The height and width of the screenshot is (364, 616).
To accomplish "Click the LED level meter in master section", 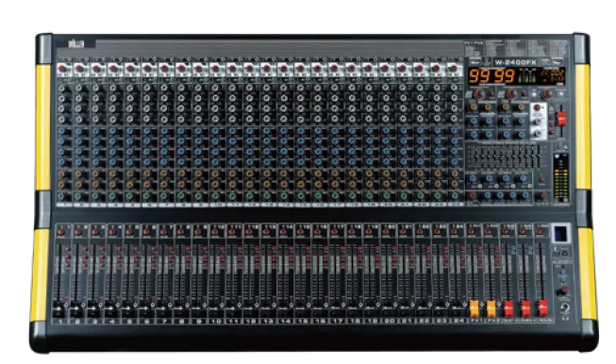I will pyautogui.click(x=561, y=178).
